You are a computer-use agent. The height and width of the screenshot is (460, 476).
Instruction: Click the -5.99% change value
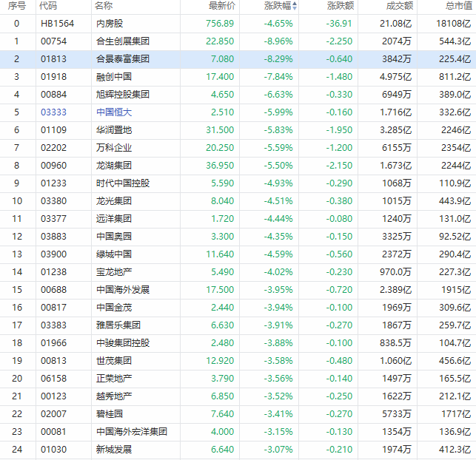(x=278, y=112)
